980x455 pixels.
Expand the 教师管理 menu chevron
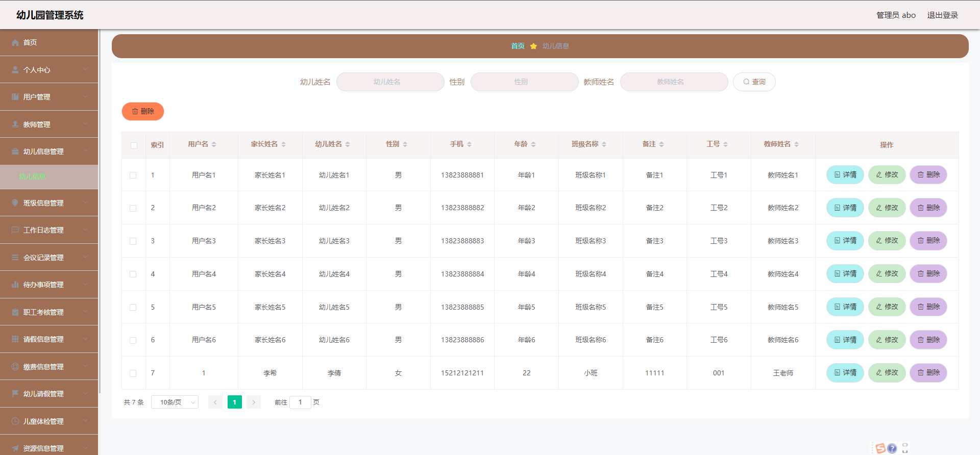(x=85, y=124)
